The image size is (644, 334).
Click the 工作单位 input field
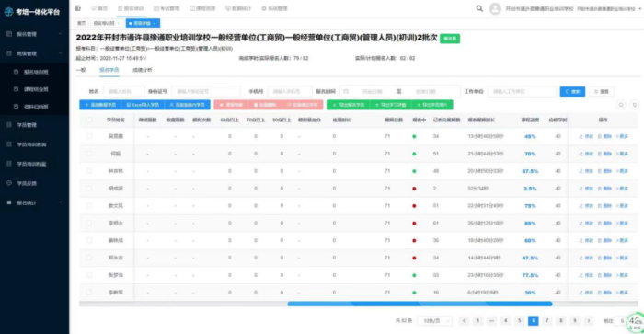click(x=522, y=92)
